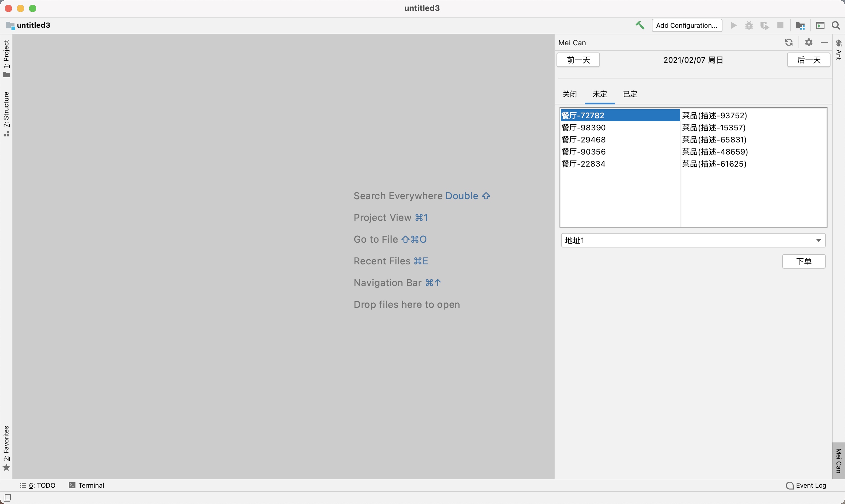Click the Run play icon in toolbar
845x504 pixels.
coord(734,25)
